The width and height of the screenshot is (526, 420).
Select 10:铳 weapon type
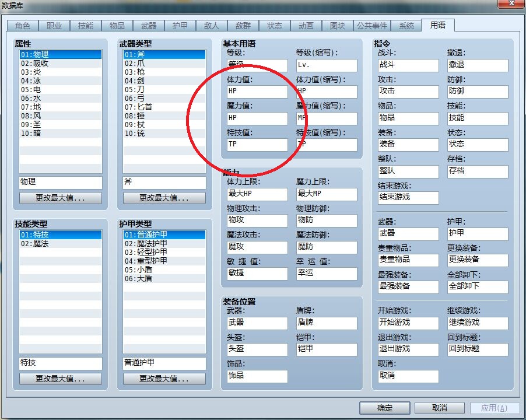coord(164,133)
